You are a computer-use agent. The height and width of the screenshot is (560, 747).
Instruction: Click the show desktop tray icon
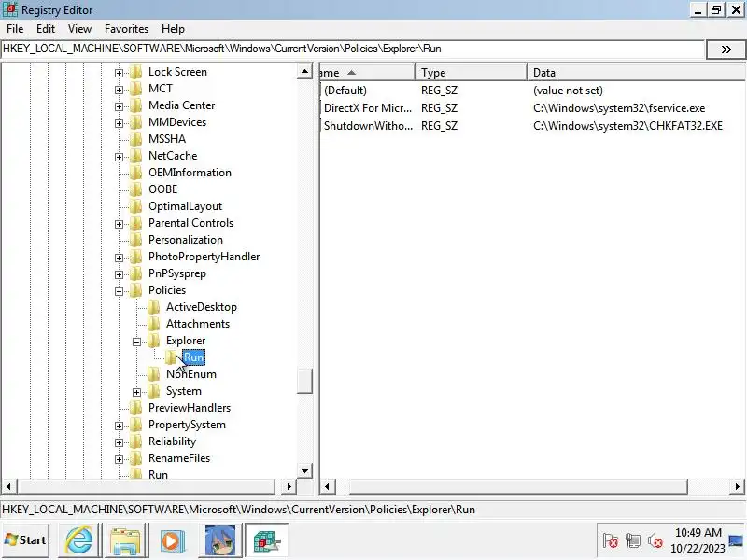736,540
